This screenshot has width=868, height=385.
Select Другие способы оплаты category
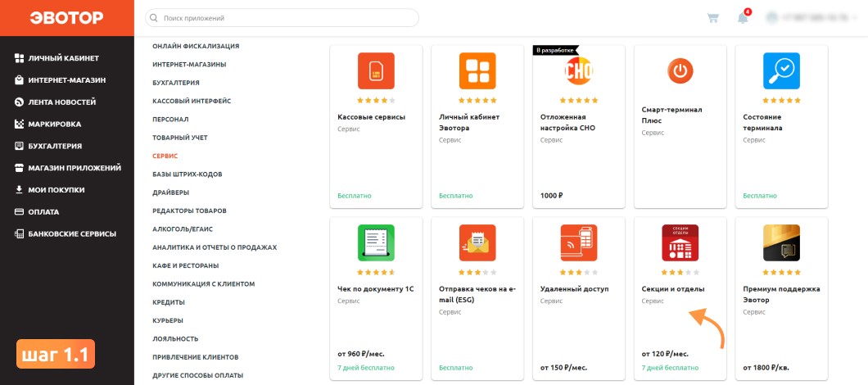click(197, 375)
